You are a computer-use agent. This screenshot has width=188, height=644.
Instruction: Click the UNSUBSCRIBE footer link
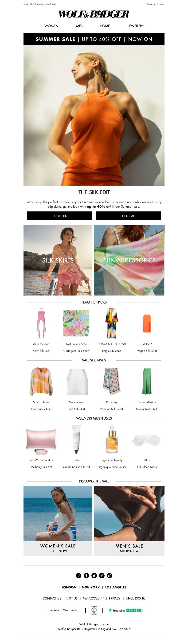[x=136, y=598]
